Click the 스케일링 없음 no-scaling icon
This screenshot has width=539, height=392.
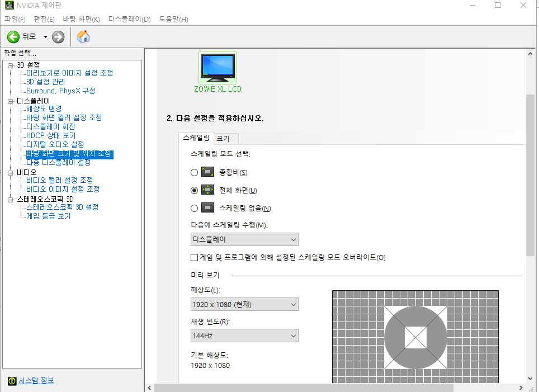pyautogui.click(x=207, y=207)
